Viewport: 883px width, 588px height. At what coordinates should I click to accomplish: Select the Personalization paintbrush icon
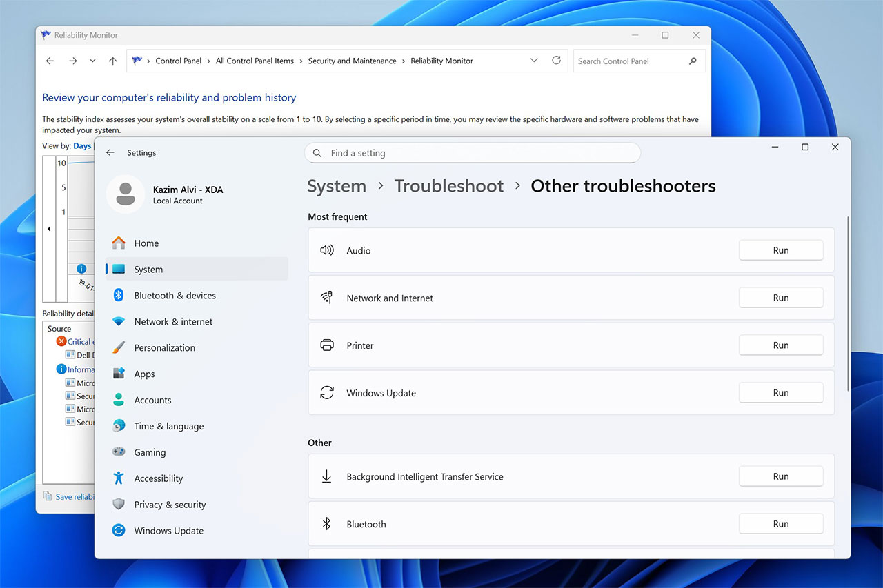tap(119, 347)
